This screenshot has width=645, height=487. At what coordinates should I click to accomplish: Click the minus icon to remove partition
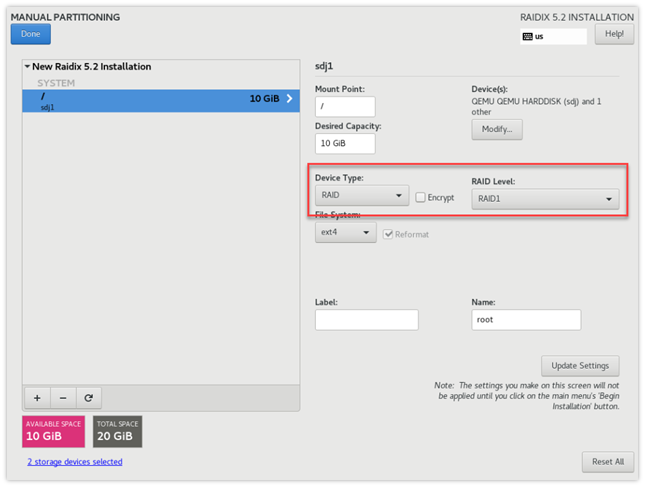pyautogui.click(x=62, y=397)
